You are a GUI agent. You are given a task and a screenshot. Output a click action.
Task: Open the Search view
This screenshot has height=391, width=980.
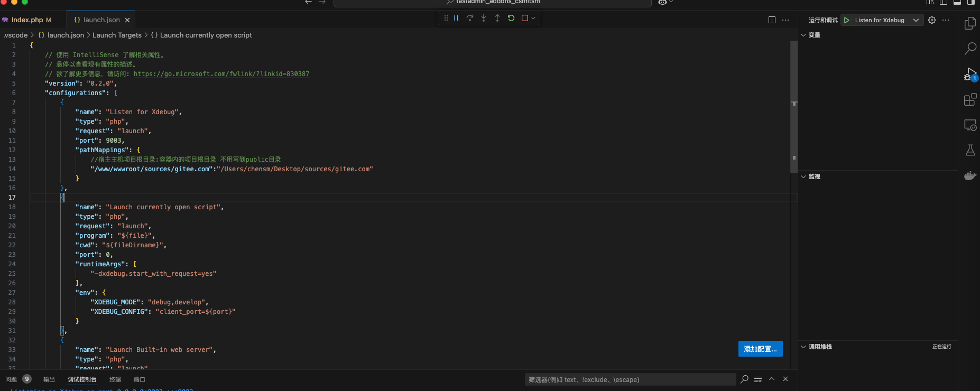[x=970, y=49]
